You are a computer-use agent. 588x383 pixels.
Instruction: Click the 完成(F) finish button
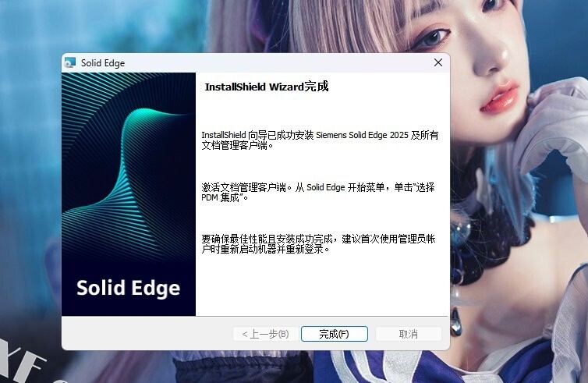tap(334, 334)
